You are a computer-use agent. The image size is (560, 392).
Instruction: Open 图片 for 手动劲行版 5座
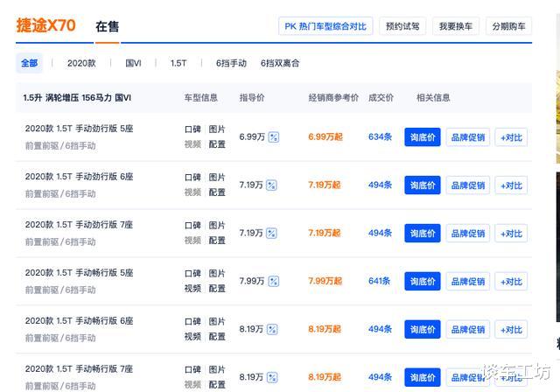click(217, 129)
